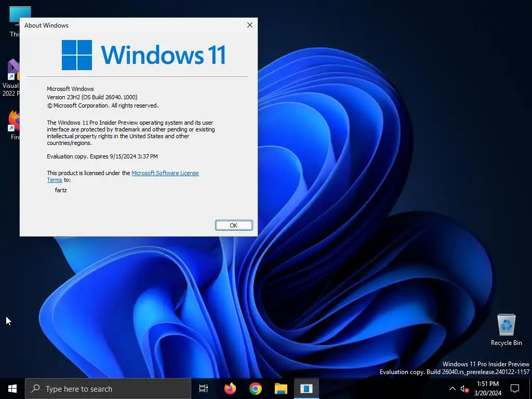The image size is (532, 399).
Task: Click OK in About Windows dialog
Action: [x=234, y=225]
